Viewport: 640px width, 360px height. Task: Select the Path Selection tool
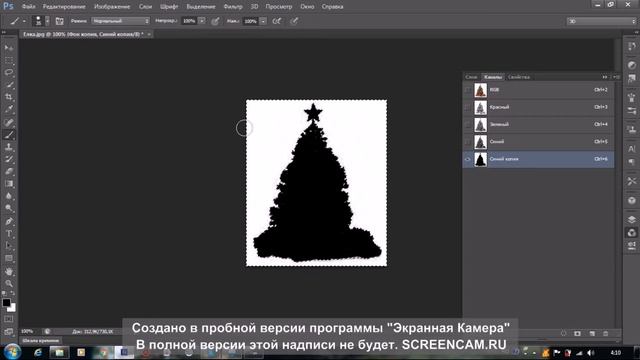[9, 246]
